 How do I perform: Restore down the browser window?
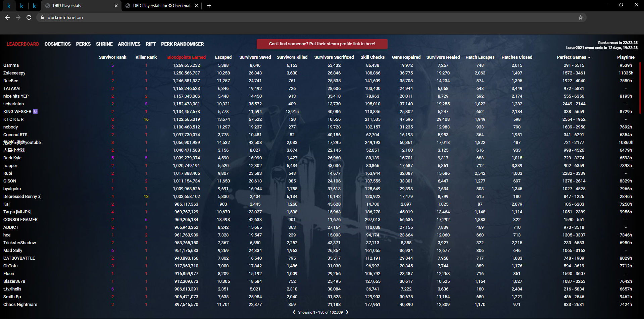(621, 5)
